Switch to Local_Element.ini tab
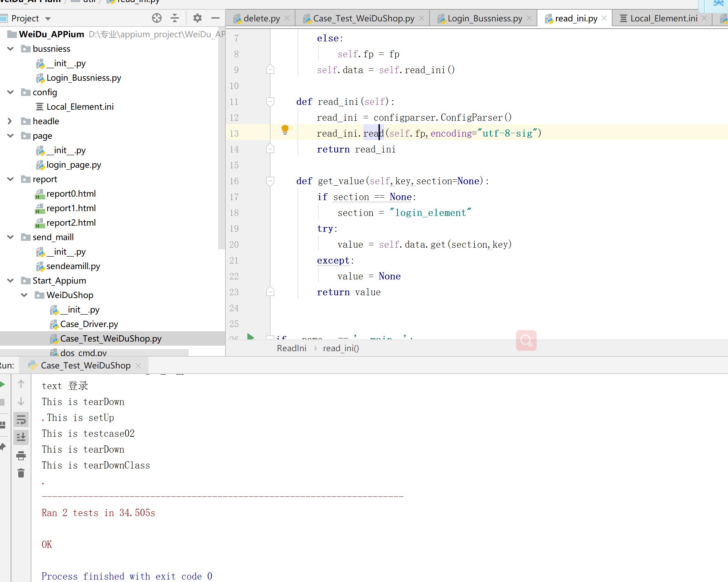 (x=663, y=18)
